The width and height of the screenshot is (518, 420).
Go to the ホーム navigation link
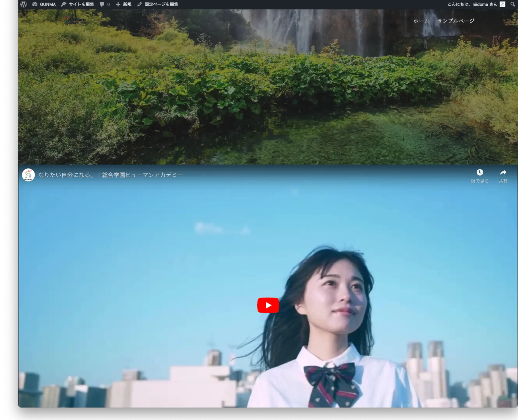[x=421, y=21]
